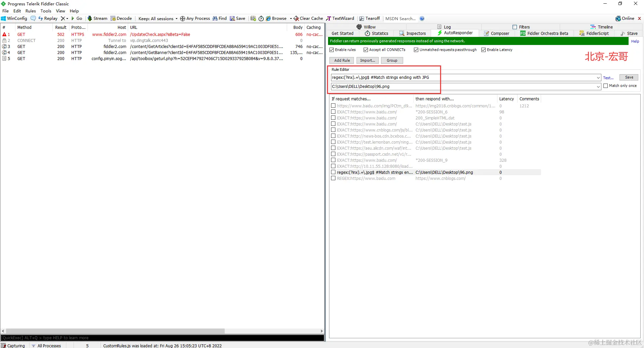Open the Rules menu

31,11
